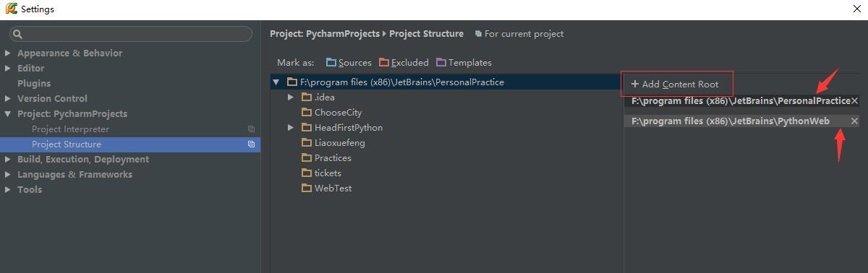Screen dimensions: 868x273
Task: Expand the HeadFirstPython folder
Action: pos(290,128)
